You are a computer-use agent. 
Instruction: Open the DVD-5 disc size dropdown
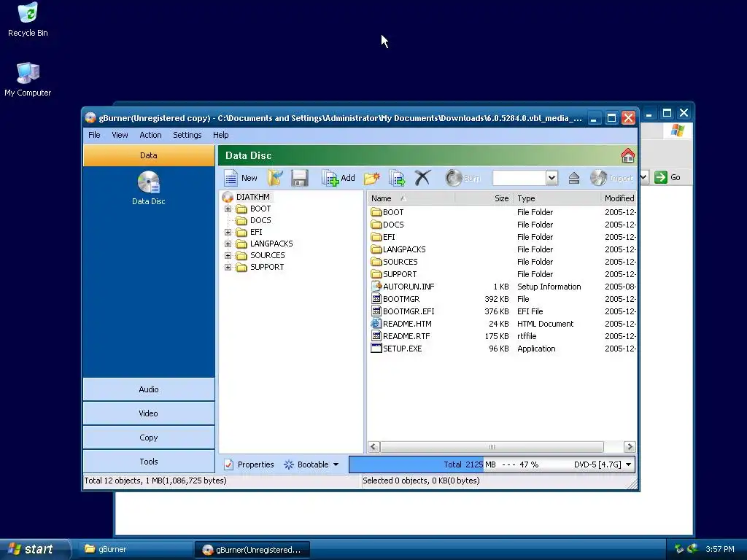click(x=628, y=464)
